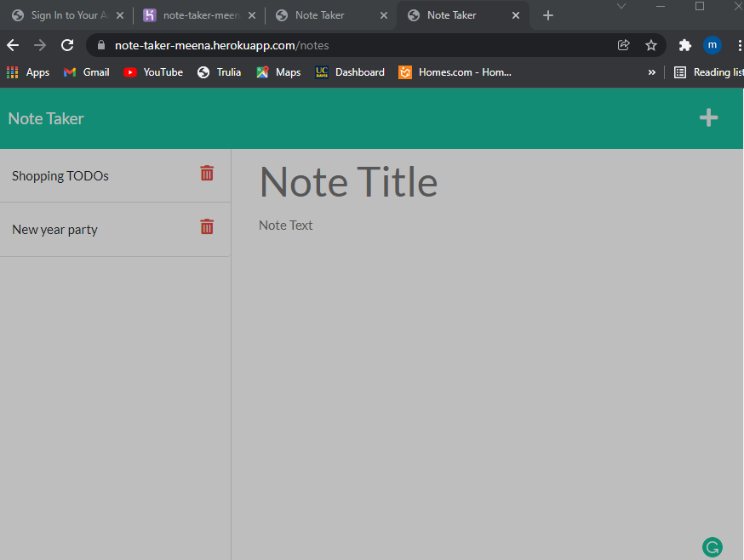Click the plus icon to add a new note

click(x=708, y=117)
